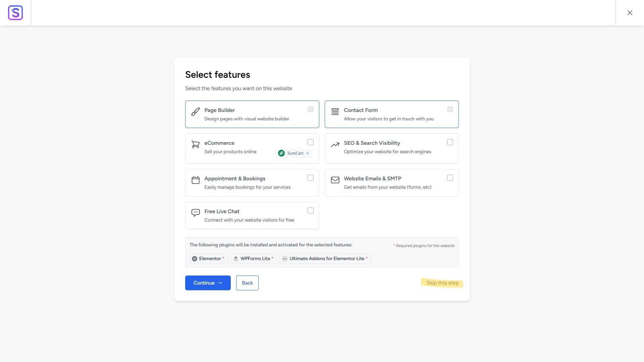Screen dimensions: 644x362
Task: Click the Page Builder paintbrush icon
Action: (196, 112)
